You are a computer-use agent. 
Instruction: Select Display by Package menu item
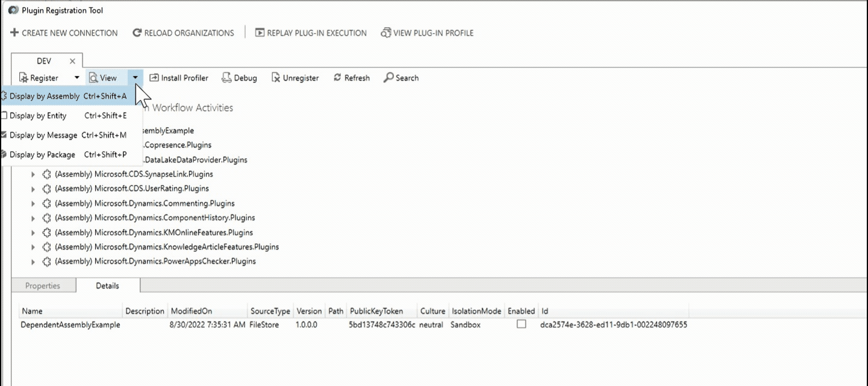(42, 155)
